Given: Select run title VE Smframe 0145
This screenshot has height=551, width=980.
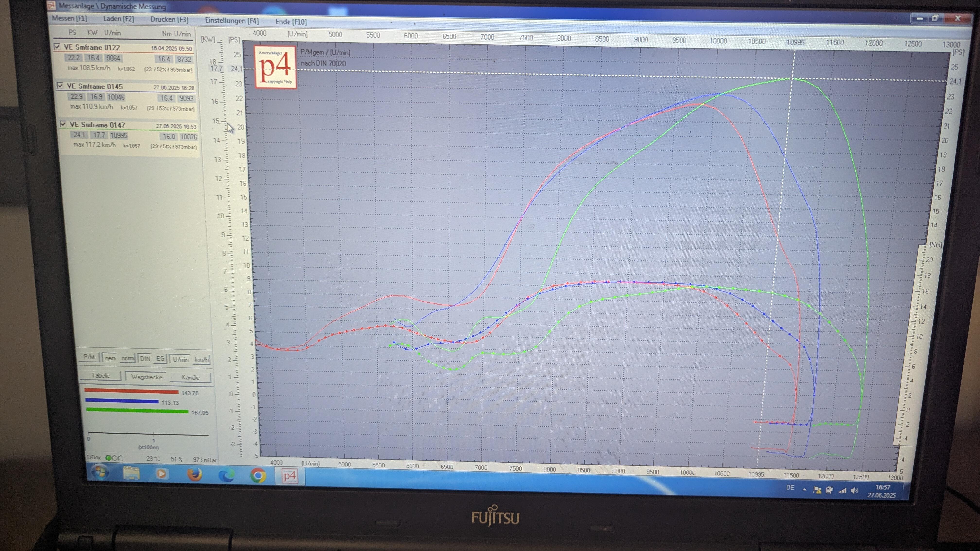Looking at the screenshot, I should [x=94, y=86].
